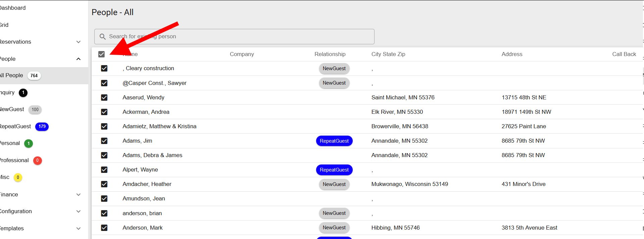This screenshot has width=644, height=239.
Task: Click the gray 100 NewGuest count badge
Action: pyautogui.click(x=35, y=109)
